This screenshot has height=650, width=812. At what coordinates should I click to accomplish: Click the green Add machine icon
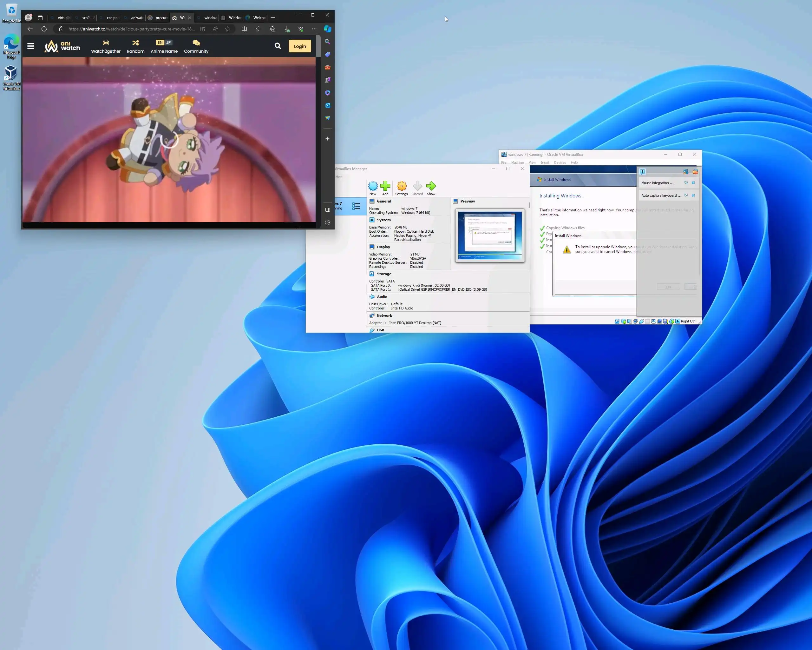tap(385, 186)
